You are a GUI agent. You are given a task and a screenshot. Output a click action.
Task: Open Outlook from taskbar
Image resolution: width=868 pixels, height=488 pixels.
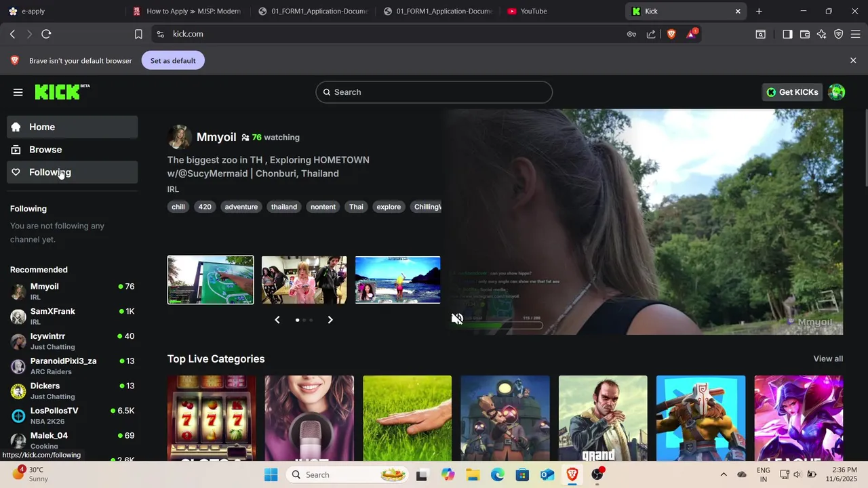pyautogui.click(x=547, y=474)
